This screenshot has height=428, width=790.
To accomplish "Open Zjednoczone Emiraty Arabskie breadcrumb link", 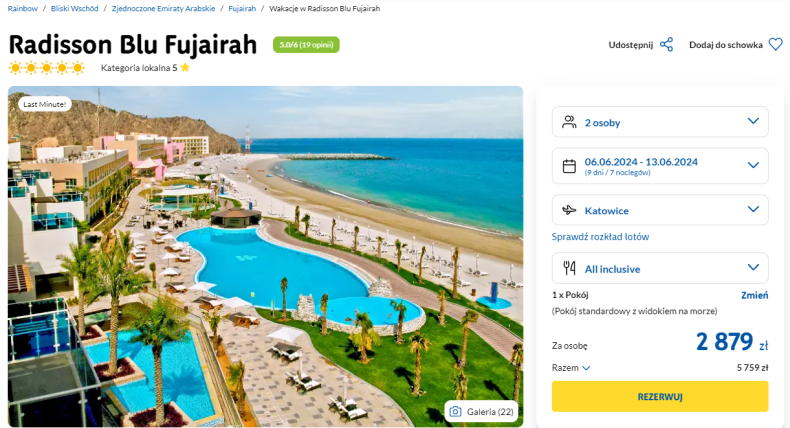I will click(163, 9).
